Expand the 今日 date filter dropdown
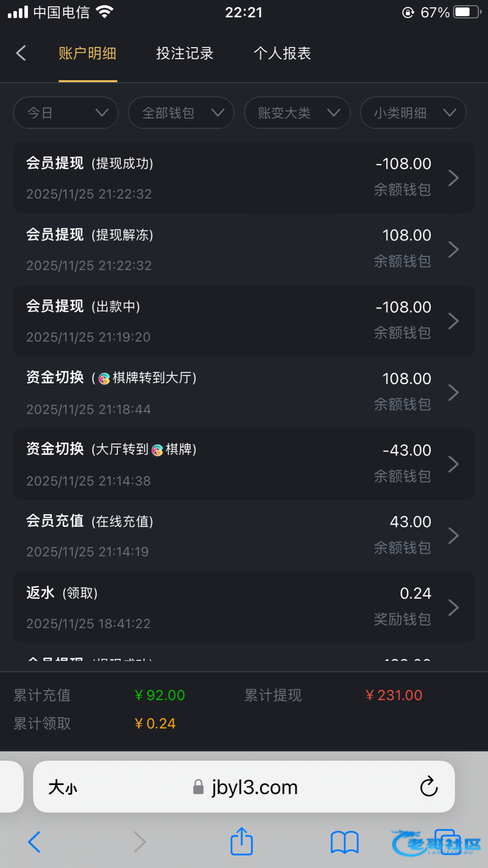Screen dimensions: 488x868 [x=66, y=113]
